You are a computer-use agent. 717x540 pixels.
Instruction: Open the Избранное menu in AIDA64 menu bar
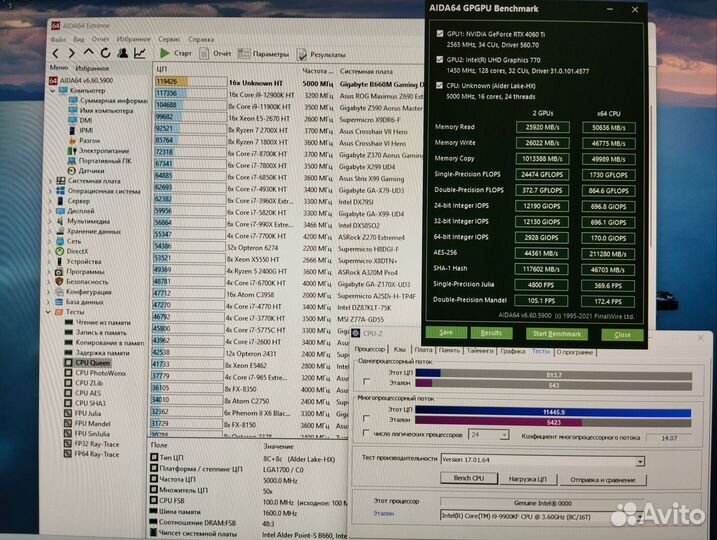click(134, 39)
